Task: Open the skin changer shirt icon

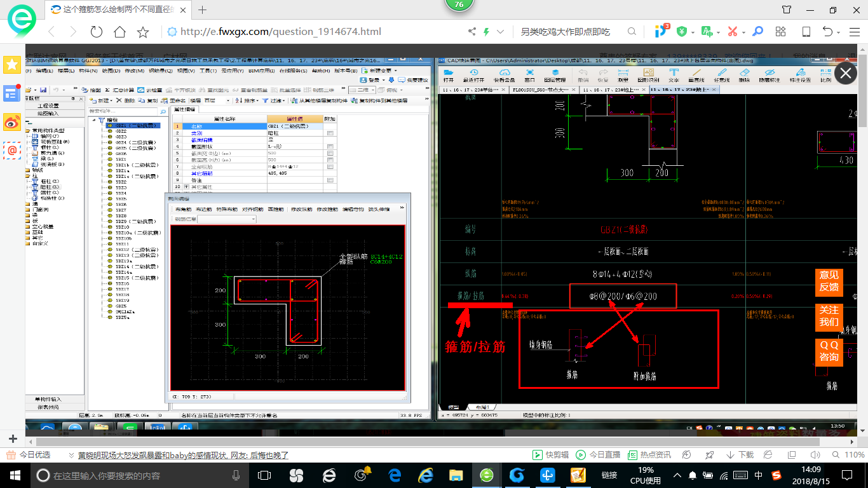Action: 787,10
